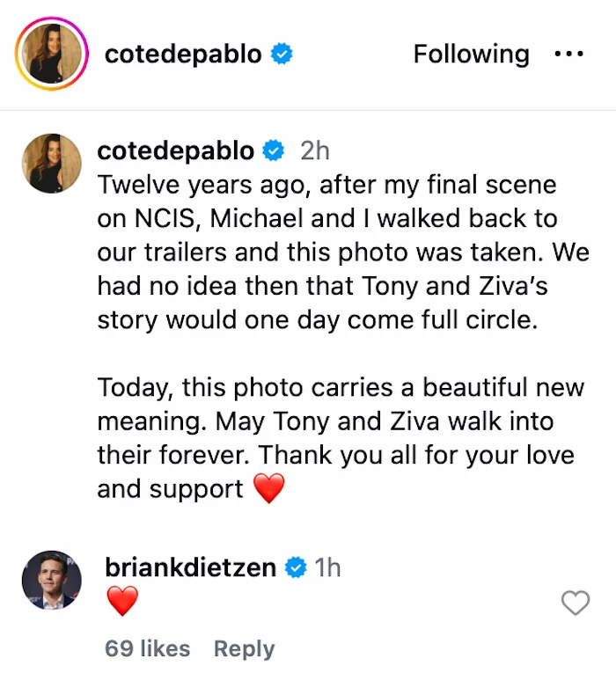Click the red heart emoji ending the caption
Screen dimensions: 616x695
[x=268, y=489]
